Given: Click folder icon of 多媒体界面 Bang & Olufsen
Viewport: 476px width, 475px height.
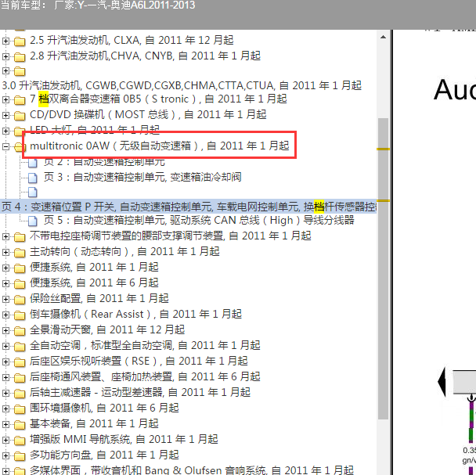Looking at the screenshot, I should [x=20, y=471].
